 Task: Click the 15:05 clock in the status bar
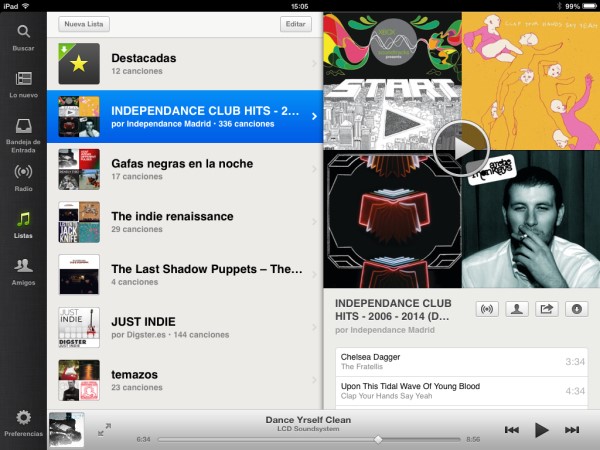pos(300,6)
